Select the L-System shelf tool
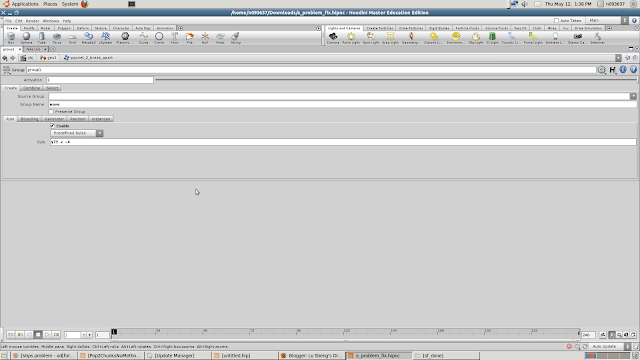The image size is (640, 360). (x=105, y=38)
